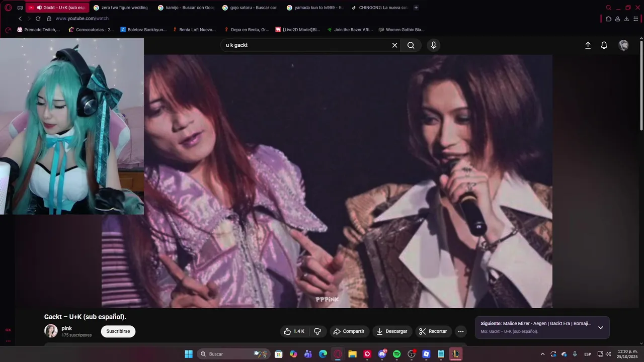Open the Opera menu logo

pos(8,8)
